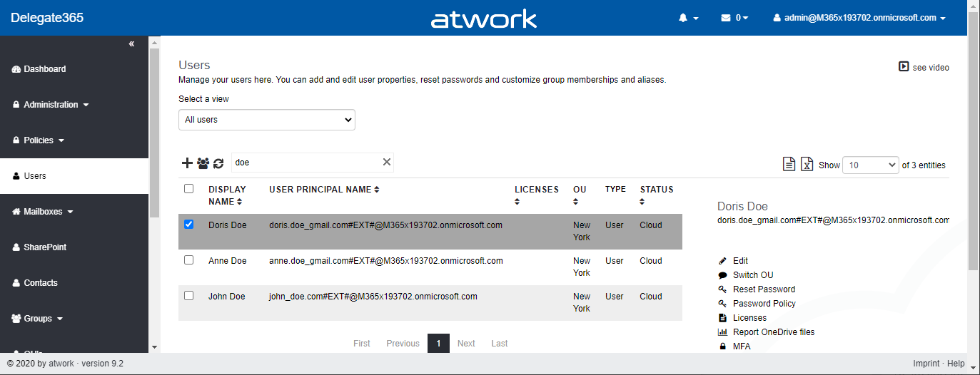Viewport: 980px width, 375px height.
Task: Click Reset Password for Doris Doe
Action: click(x=763, y=289)
